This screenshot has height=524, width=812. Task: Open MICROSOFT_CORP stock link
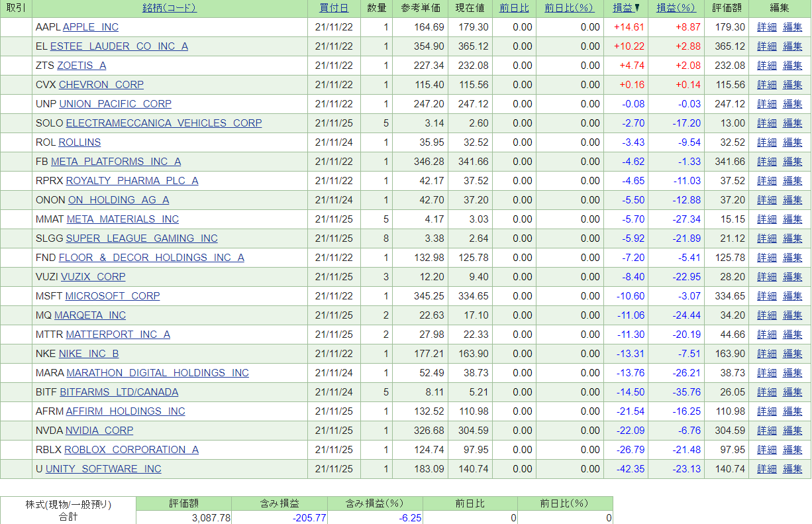click(113, 296)
